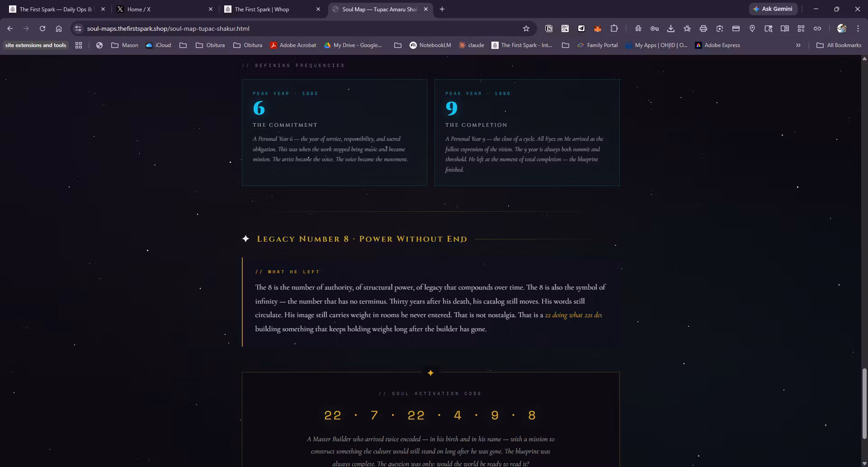Close The First Spark | Whop tab

318,9
